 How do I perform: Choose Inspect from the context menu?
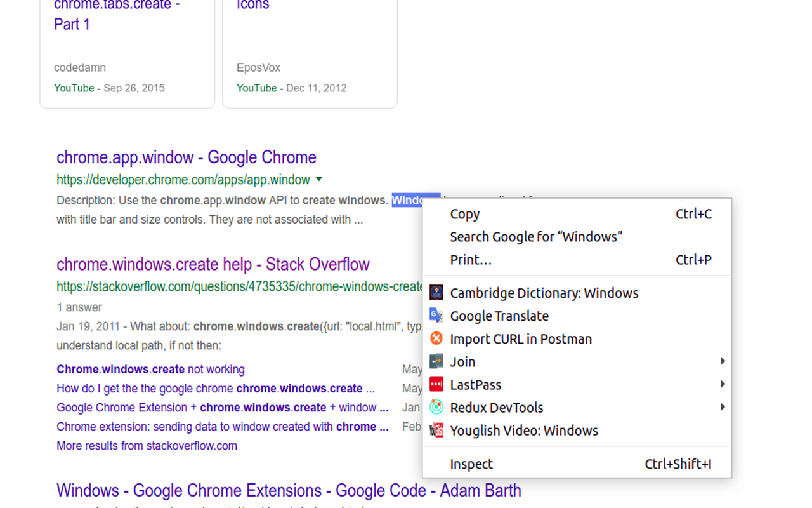[577, 464]
